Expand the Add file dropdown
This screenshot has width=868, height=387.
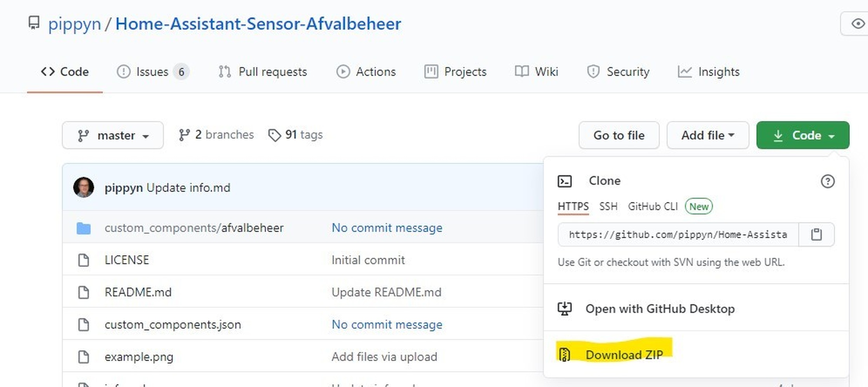coord(708,135)
